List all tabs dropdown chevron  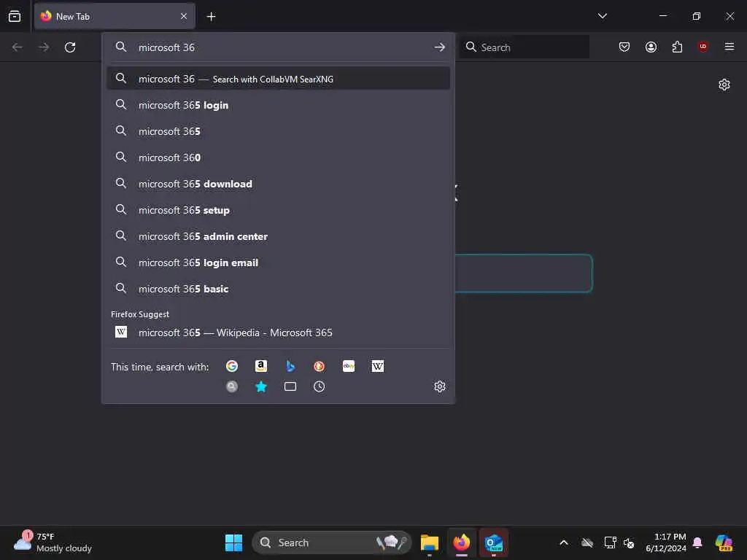click(602, 16)
